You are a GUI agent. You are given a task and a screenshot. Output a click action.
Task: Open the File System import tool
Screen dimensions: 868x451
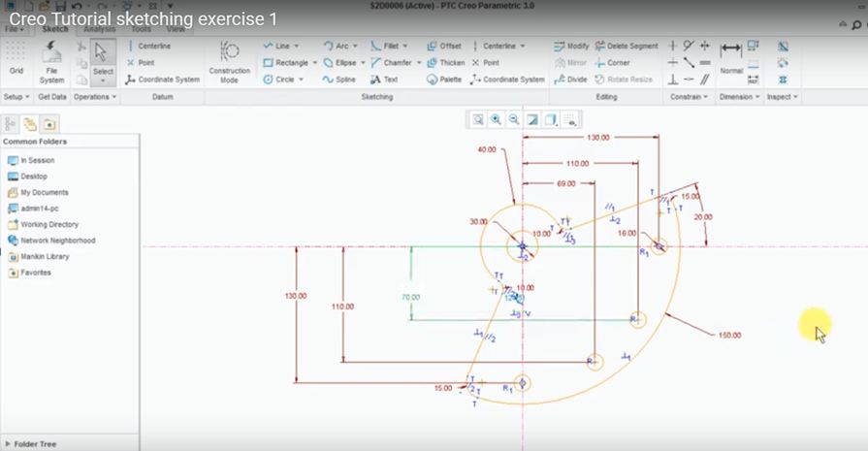(51, 62)
